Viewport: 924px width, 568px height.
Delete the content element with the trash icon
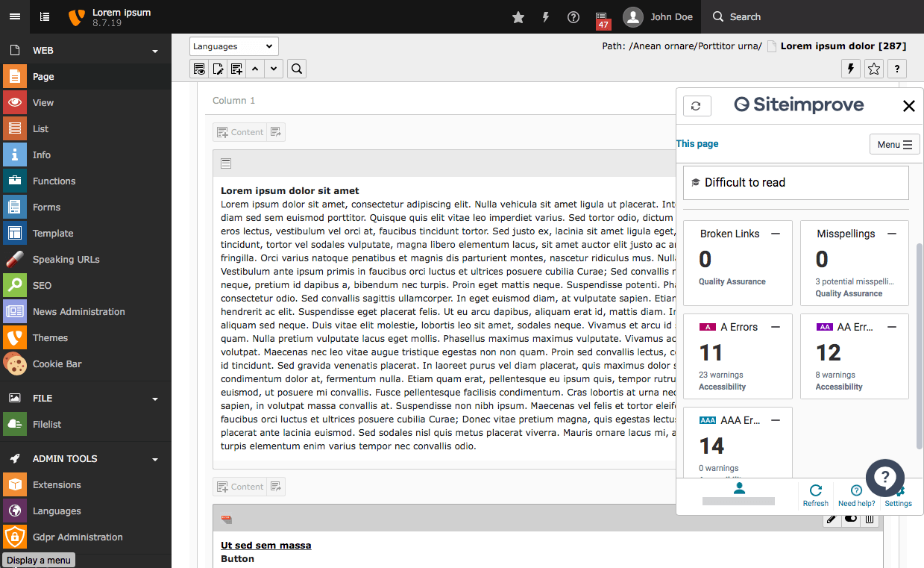(869, 518)
